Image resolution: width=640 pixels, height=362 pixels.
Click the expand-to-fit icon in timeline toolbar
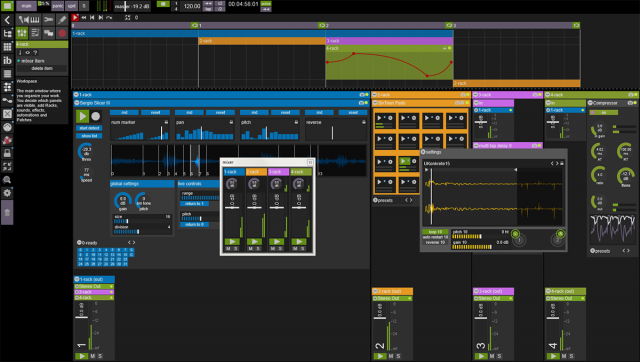click(x=127, y=18)
